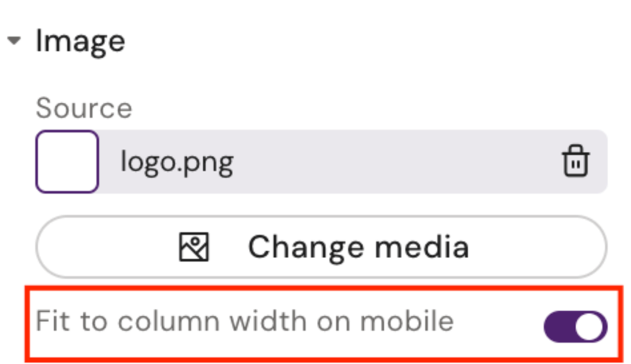The image size is (631, 364).
Task: Switch off the mobile column width toggle
Action: [x=575, y=326]
